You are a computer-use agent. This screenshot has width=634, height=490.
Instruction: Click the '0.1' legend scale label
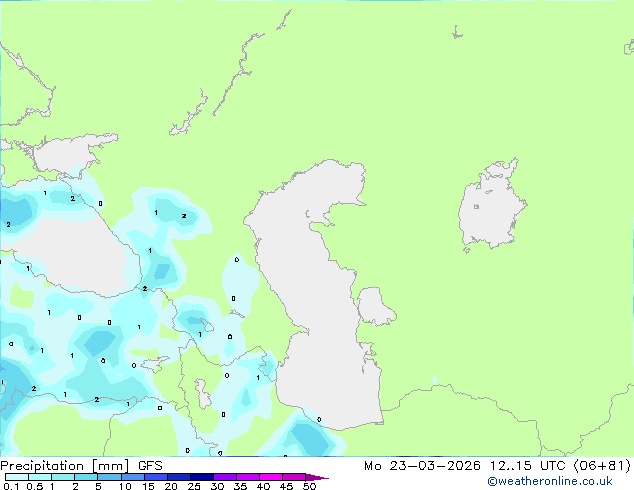(11, 486)
